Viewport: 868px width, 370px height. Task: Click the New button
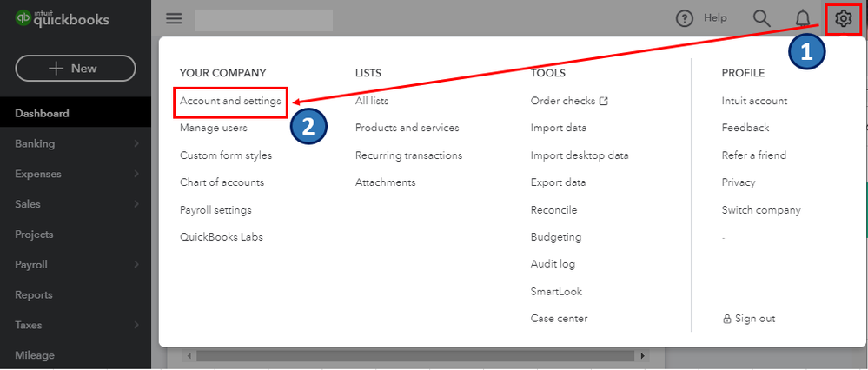pos(76,69)
